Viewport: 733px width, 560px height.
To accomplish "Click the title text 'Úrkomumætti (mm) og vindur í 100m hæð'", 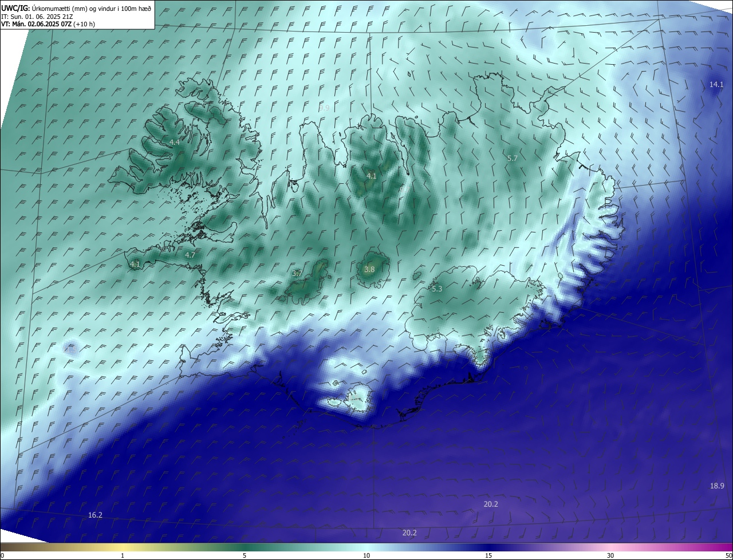I will [x=92, y=8].
